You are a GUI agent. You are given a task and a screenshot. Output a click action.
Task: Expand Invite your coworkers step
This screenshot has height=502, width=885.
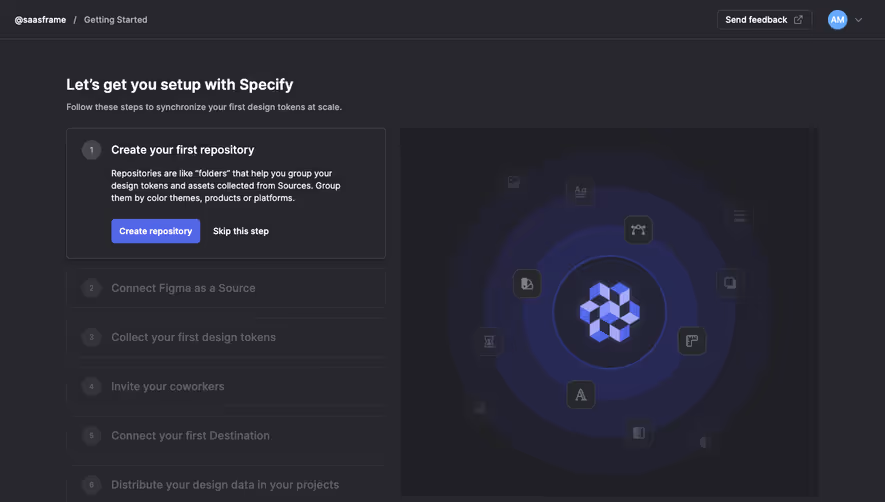pos(226,386)
